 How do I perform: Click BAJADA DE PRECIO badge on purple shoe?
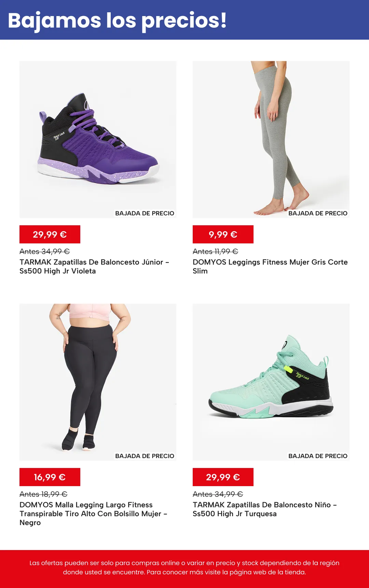pos(145,213)
